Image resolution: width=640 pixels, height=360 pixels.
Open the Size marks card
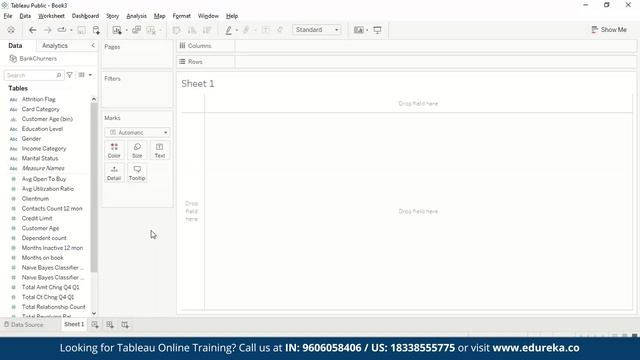click(137, 150)
